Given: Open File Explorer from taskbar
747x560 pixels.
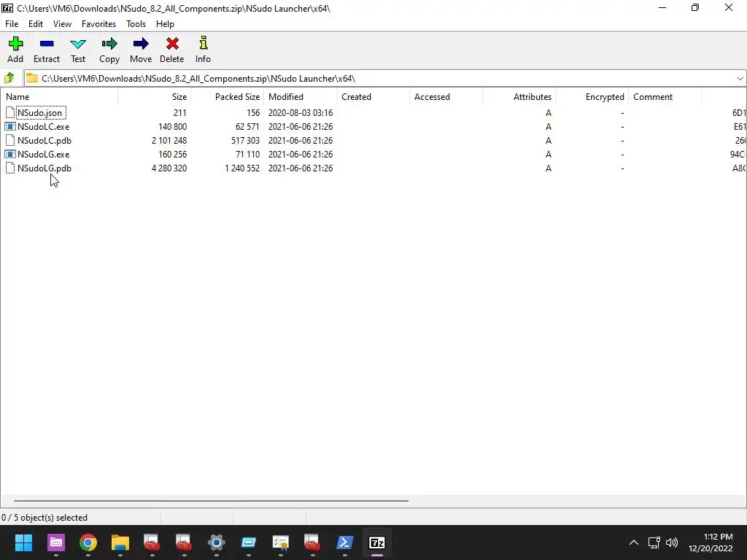Looking at the screenshot, I should [x=120, y=542].
